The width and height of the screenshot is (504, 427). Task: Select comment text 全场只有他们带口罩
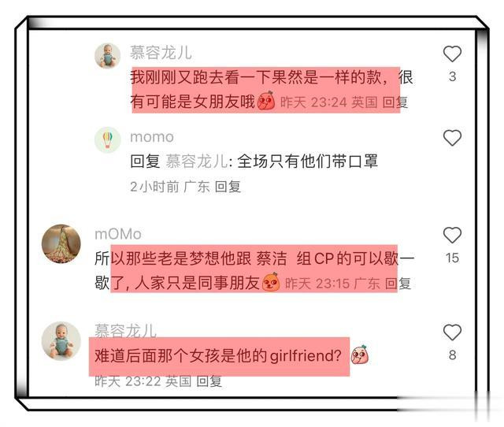[x=308, y=161]
